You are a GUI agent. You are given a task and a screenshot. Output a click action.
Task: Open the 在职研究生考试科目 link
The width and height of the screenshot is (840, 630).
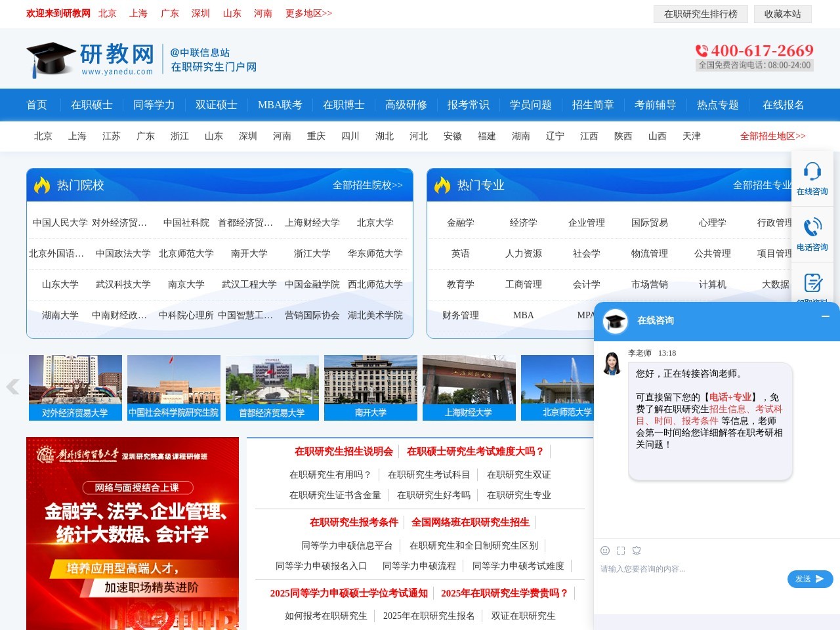point(429,474)
